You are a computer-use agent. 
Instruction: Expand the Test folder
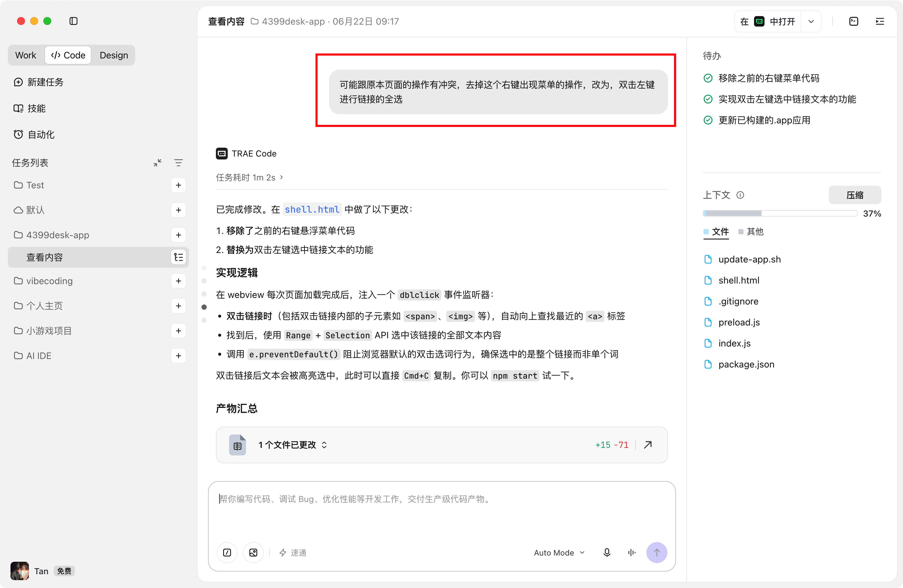(x=30, y=185)
